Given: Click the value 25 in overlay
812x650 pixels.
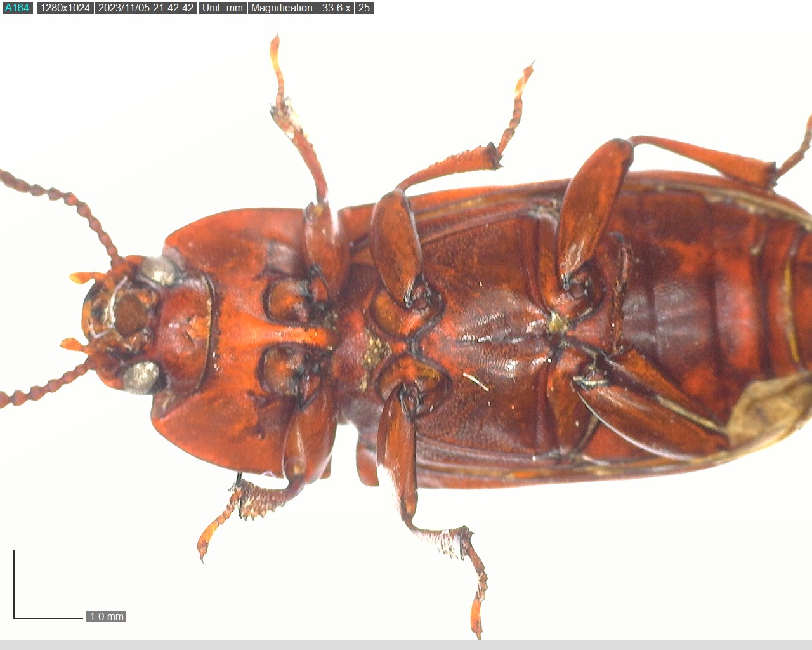Looking at the screenshot, I should pos(364,8).
